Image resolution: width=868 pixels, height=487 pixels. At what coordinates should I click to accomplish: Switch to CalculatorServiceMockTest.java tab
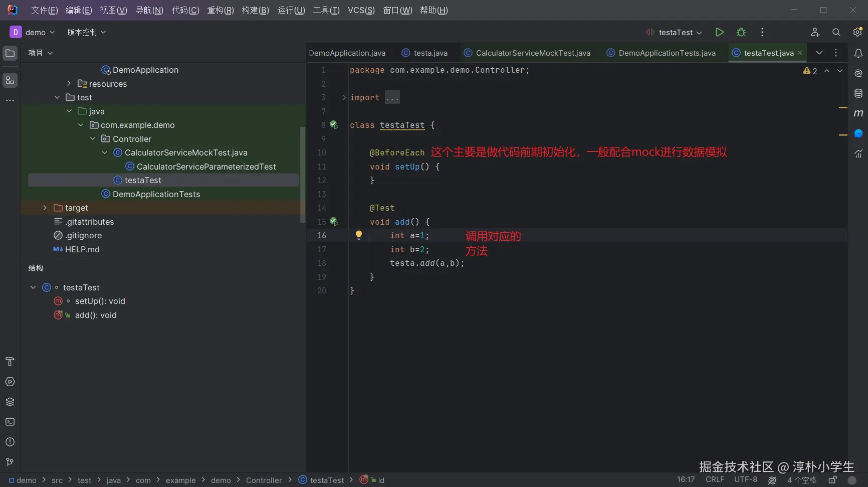[527, 53]
